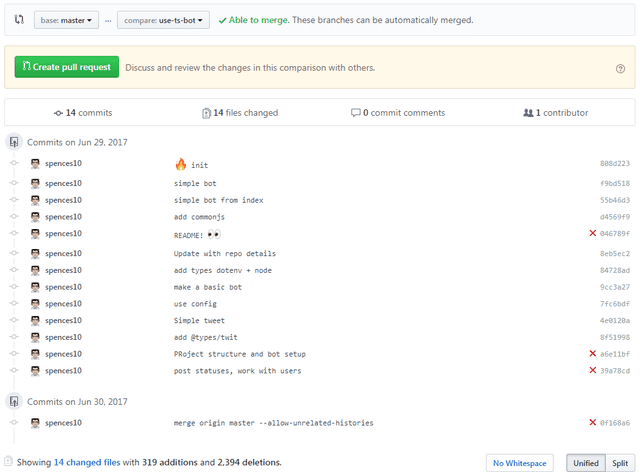Open avatar for 'PRoject structure and bot setup' commit
The image size is (640, 474).
[x=36, y=354]
